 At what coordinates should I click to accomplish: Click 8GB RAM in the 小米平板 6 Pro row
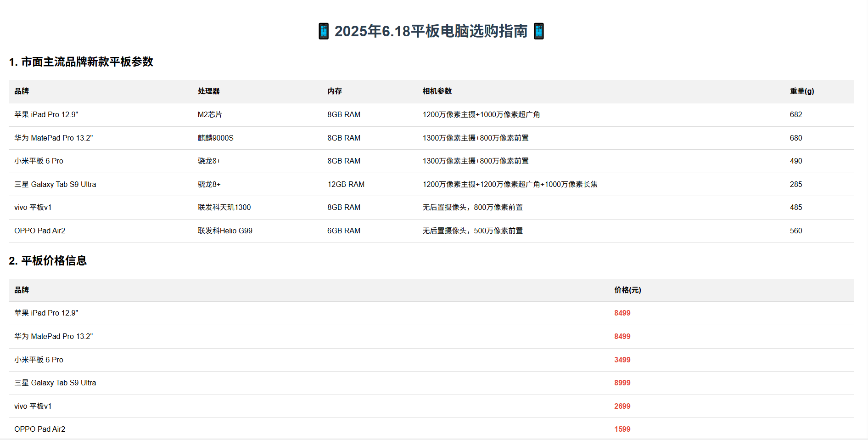click(344, 161)
